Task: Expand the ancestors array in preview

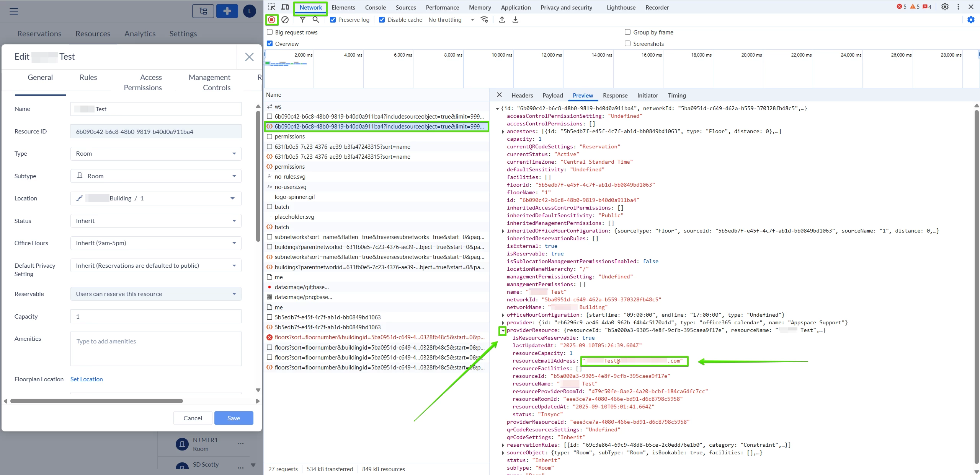Action: (503, 132)
